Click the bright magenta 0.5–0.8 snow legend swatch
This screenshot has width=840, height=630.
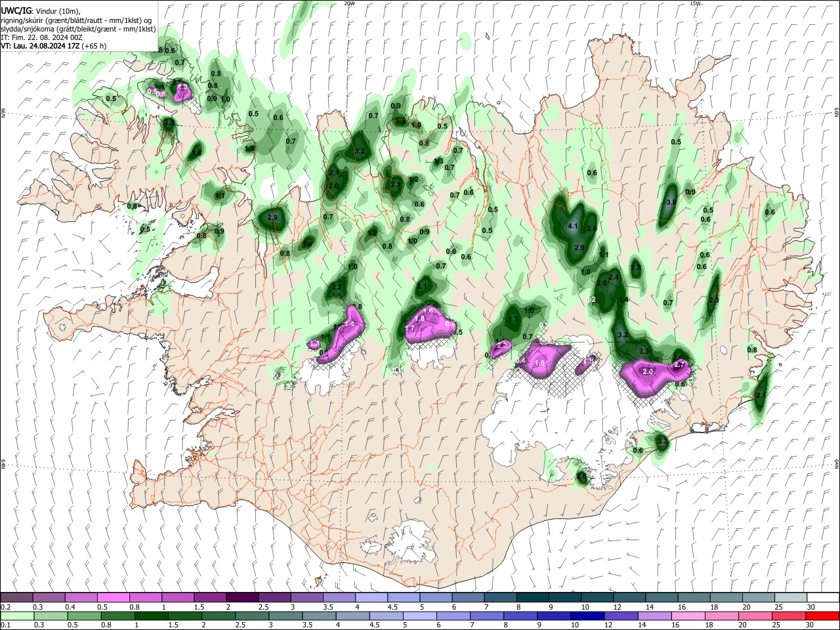pyautogui.click(x=113, y=597)
